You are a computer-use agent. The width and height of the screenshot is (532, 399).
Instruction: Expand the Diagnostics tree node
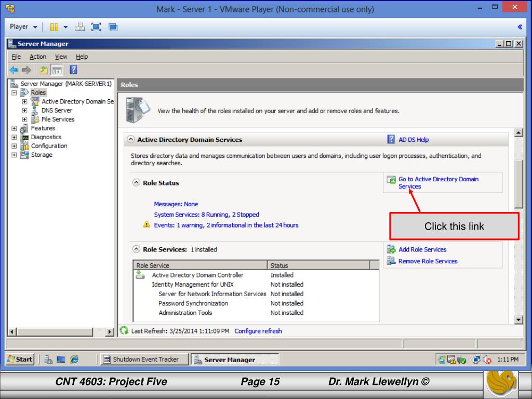[x=14, y=137]
